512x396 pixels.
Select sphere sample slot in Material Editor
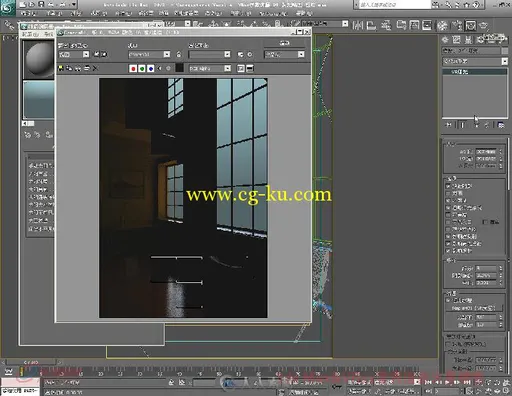click(38, 59)
